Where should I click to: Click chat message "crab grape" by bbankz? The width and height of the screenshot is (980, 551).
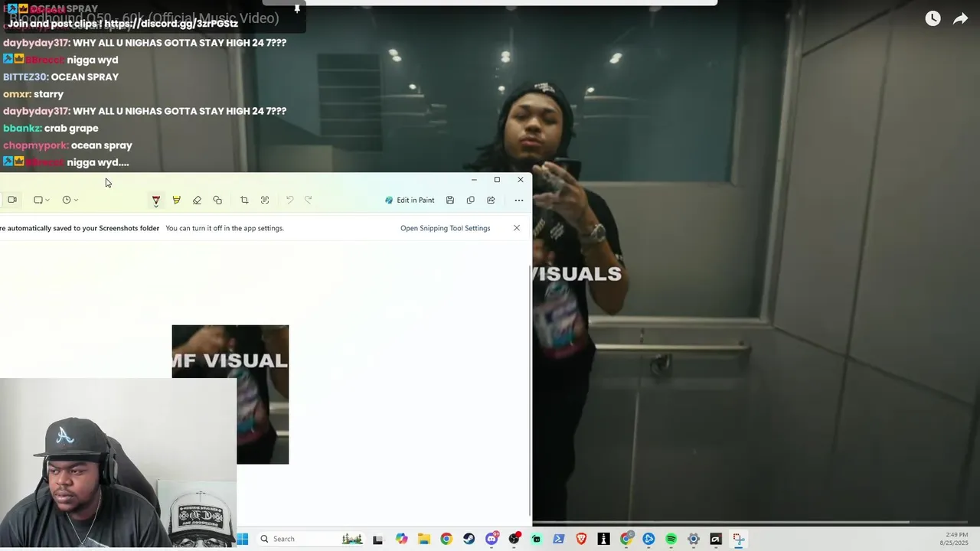tap(71, 128)
